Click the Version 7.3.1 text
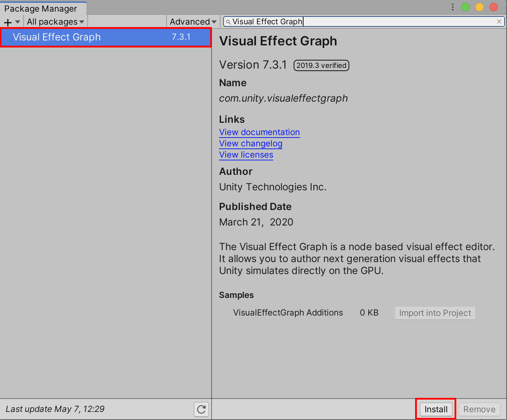 pos(253,65)
